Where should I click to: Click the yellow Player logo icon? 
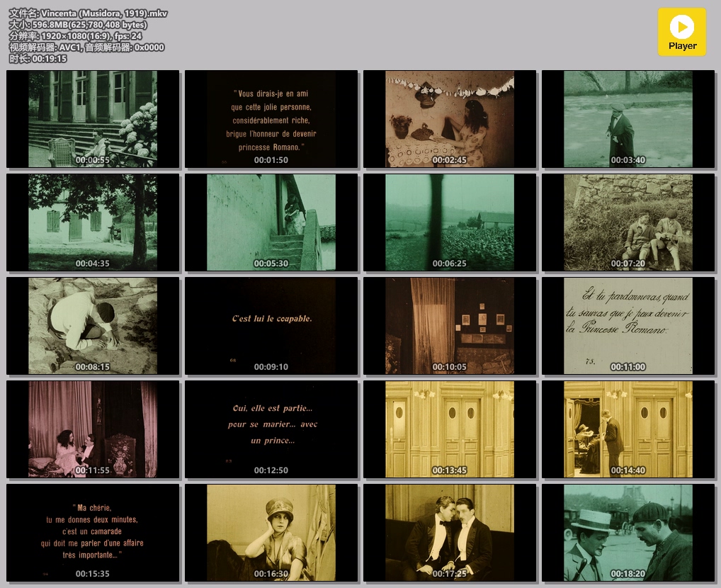tap(681, 32)
